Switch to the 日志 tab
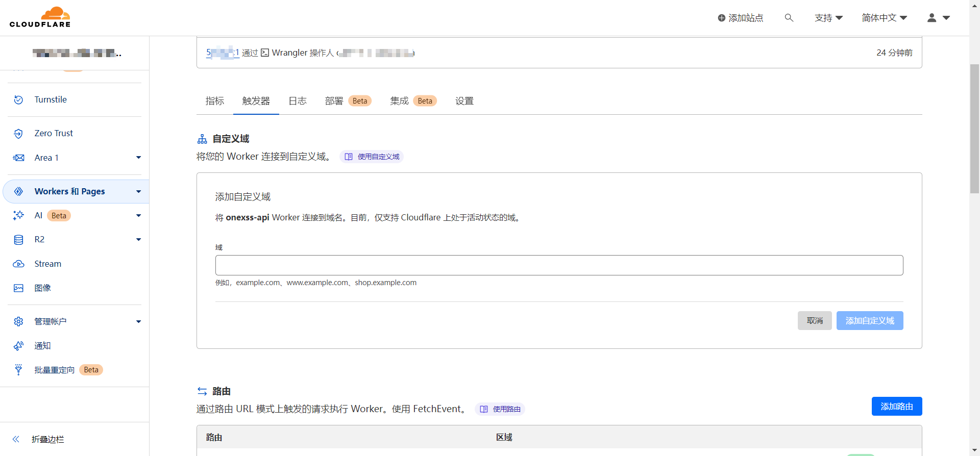The image size is (980, 456). tap(298, 101)
